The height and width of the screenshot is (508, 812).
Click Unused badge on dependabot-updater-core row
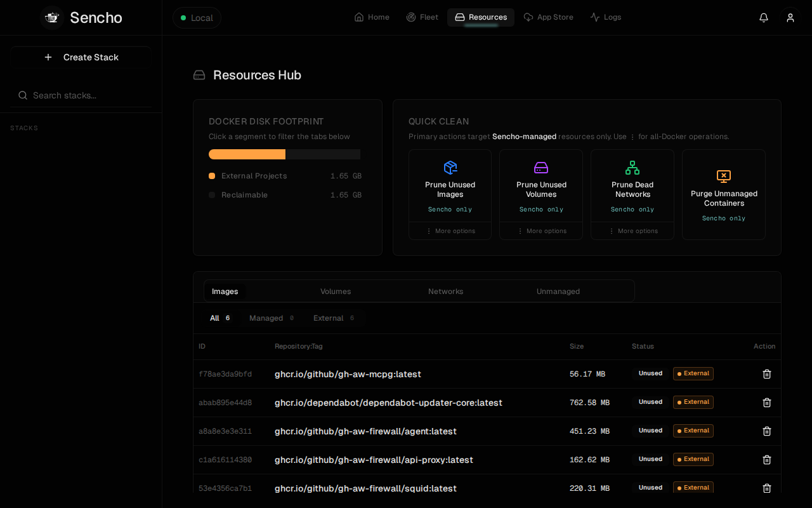(650, 402)
